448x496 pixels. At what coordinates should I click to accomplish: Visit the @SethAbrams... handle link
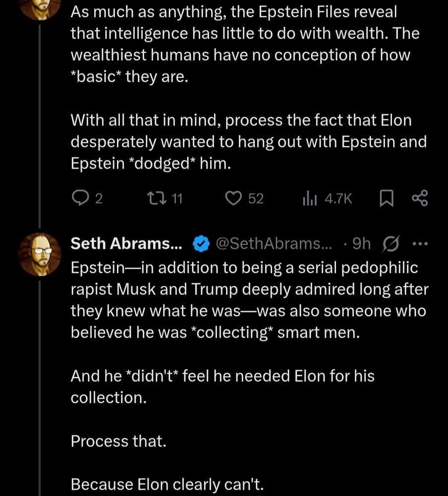click(275, 244)
